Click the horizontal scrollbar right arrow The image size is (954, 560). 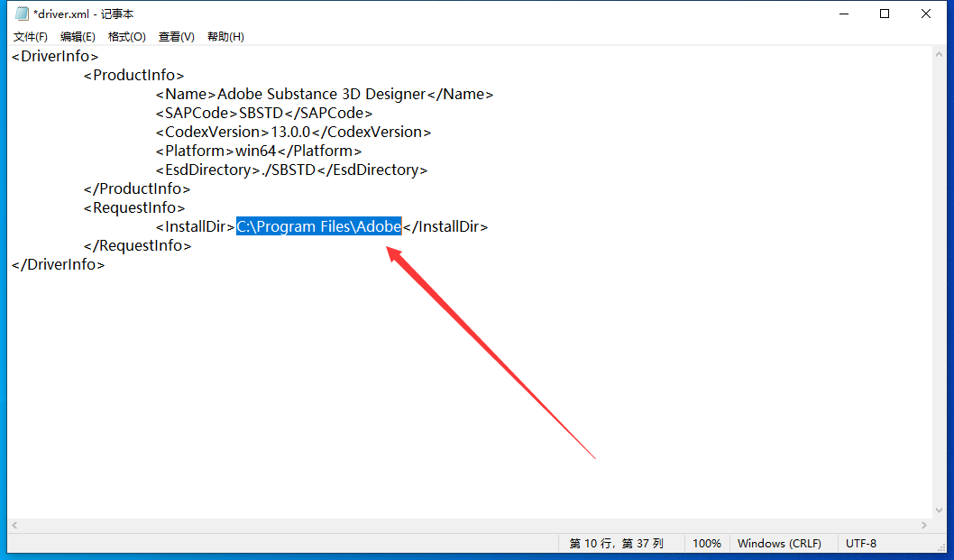click(924, 525)
